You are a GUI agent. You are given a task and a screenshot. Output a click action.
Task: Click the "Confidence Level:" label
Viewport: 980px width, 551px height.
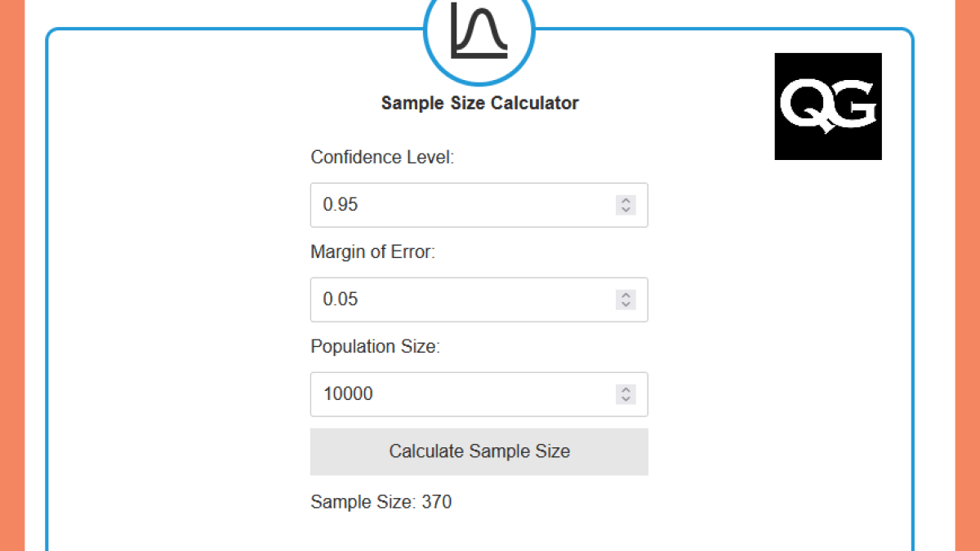coord(381,158)
